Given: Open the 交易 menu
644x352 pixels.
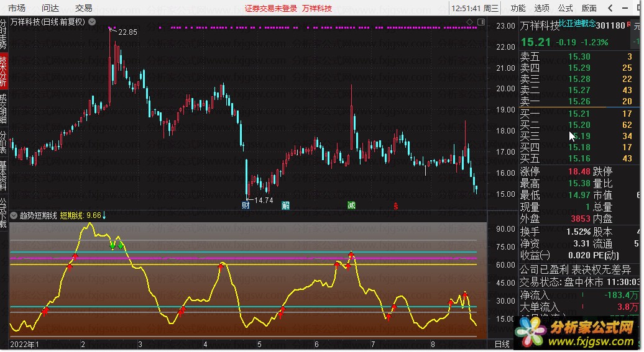Looking at the screenshot, I should point(84,8).
